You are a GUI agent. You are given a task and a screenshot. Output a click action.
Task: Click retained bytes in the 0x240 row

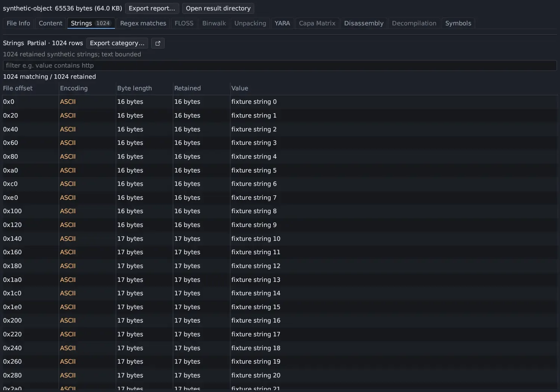[x=187, y=348]
